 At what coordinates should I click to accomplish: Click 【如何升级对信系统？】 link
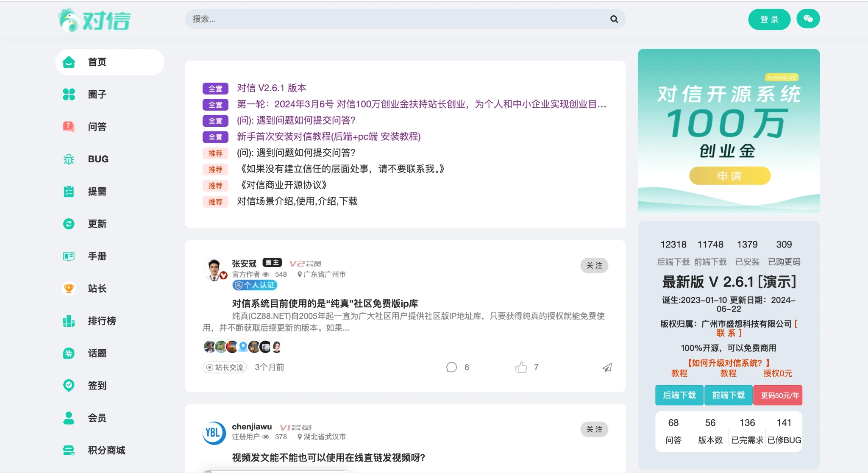(x=729, y=363)
